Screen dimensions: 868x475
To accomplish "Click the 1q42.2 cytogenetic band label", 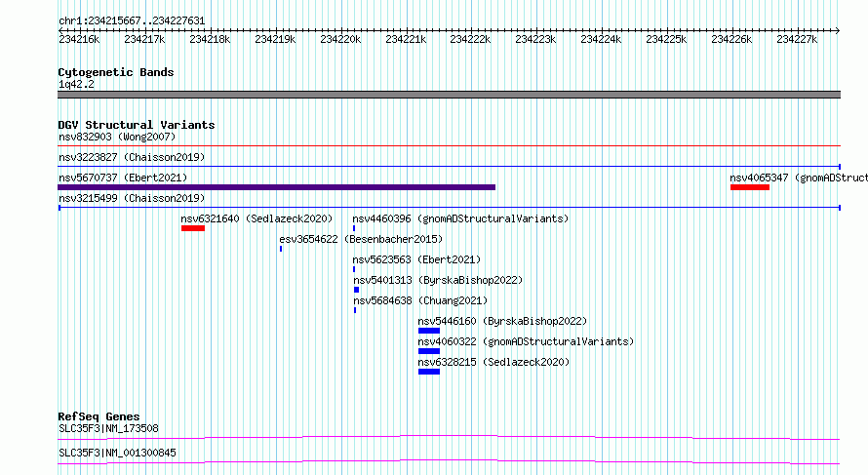I will click(76, 84).
